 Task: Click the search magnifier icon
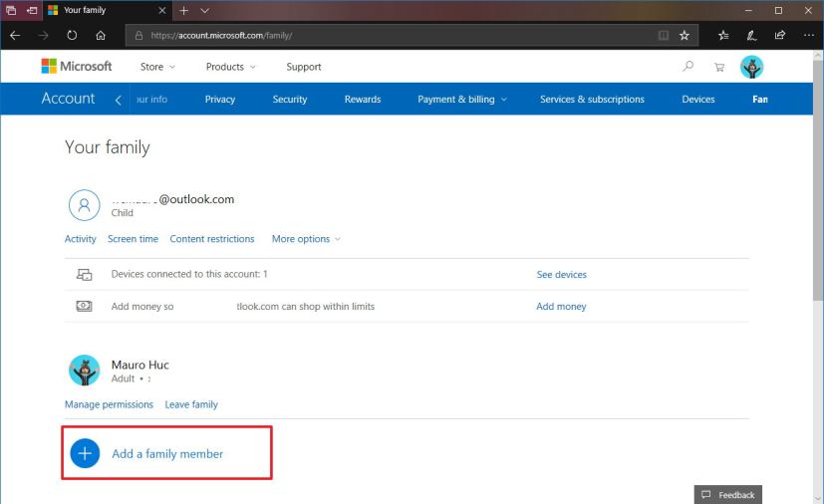(x=687, y=66)
